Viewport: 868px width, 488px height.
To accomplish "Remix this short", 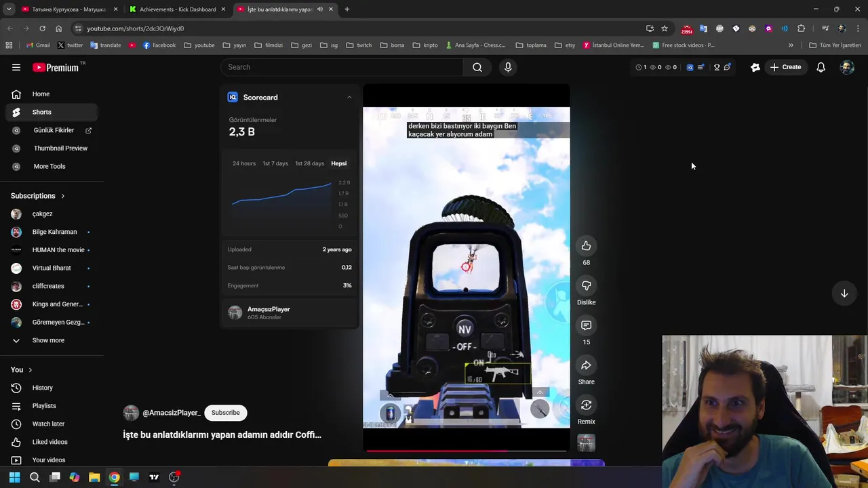I will (x=586, y=405).
